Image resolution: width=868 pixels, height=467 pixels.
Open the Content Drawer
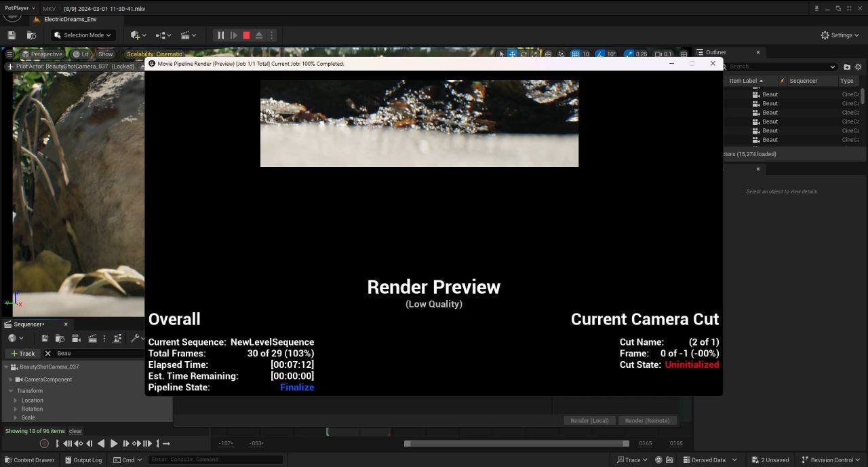29,460
